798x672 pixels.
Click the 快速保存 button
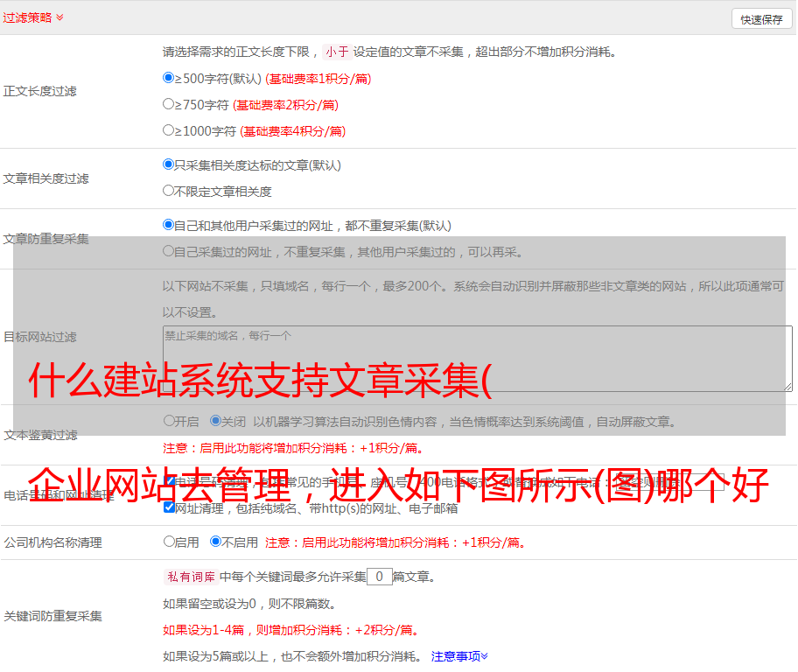point(761,19)
